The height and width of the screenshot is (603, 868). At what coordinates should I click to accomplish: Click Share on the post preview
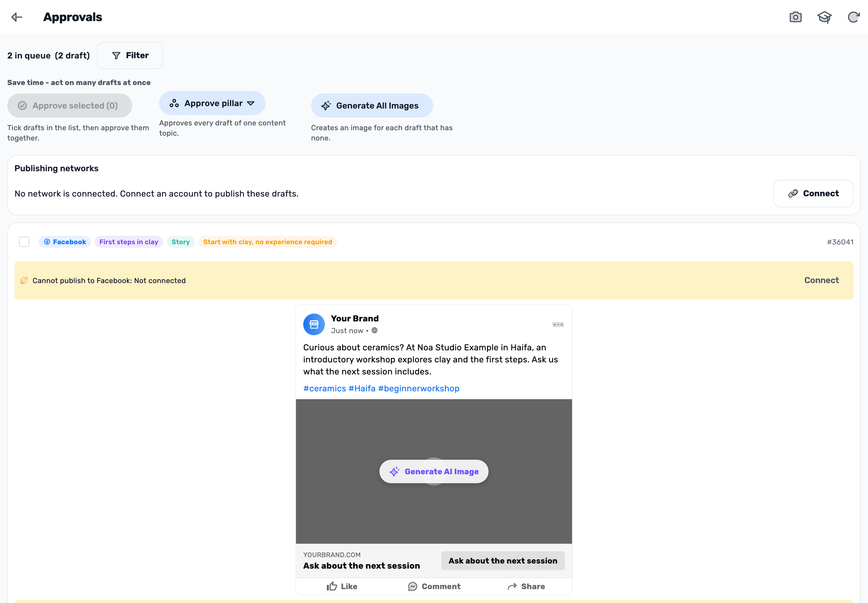pyautogui.click(x=526, y=586)
